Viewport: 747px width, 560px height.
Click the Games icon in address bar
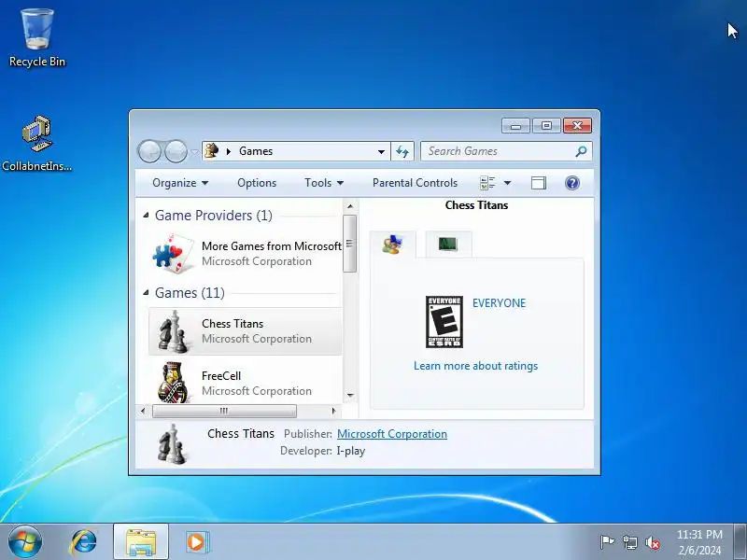pos(212,151)
